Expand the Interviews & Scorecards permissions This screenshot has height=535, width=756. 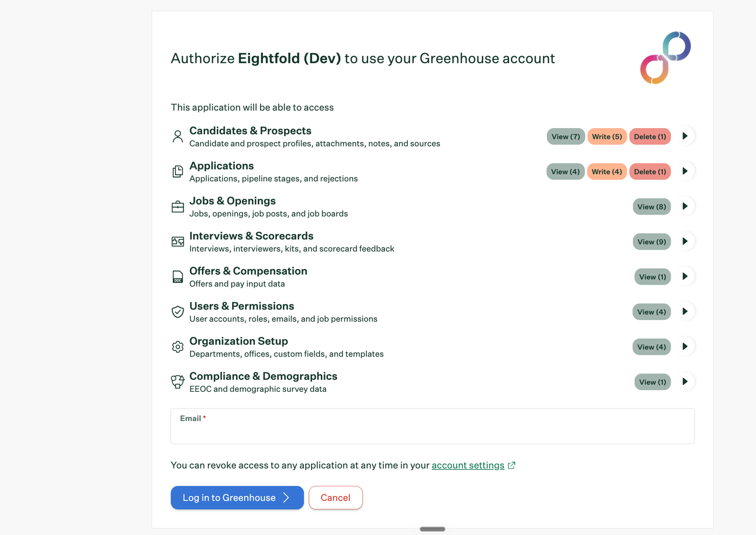coord(685,242)
